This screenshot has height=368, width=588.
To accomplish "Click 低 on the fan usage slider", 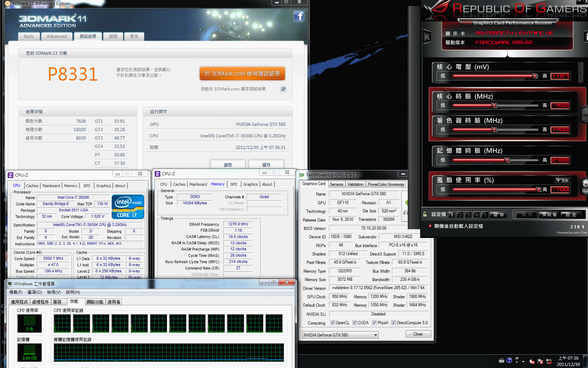I will click(443, 190).
